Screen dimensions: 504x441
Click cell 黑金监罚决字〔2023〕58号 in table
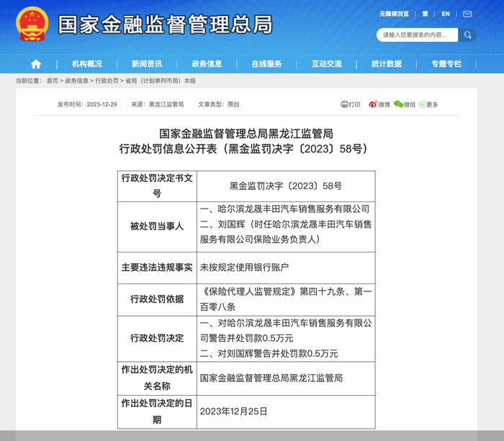pos(286,186)
